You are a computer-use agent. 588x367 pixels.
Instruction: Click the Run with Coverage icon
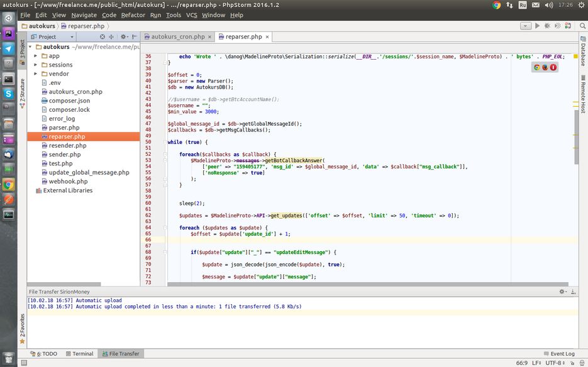pos(558,26)
